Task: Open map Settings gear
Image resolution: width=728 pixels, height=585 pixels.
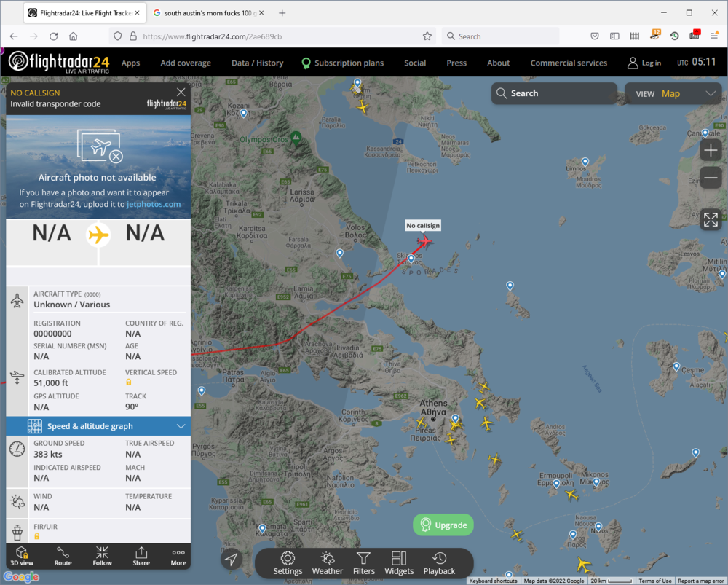Action: pos(288,563)
